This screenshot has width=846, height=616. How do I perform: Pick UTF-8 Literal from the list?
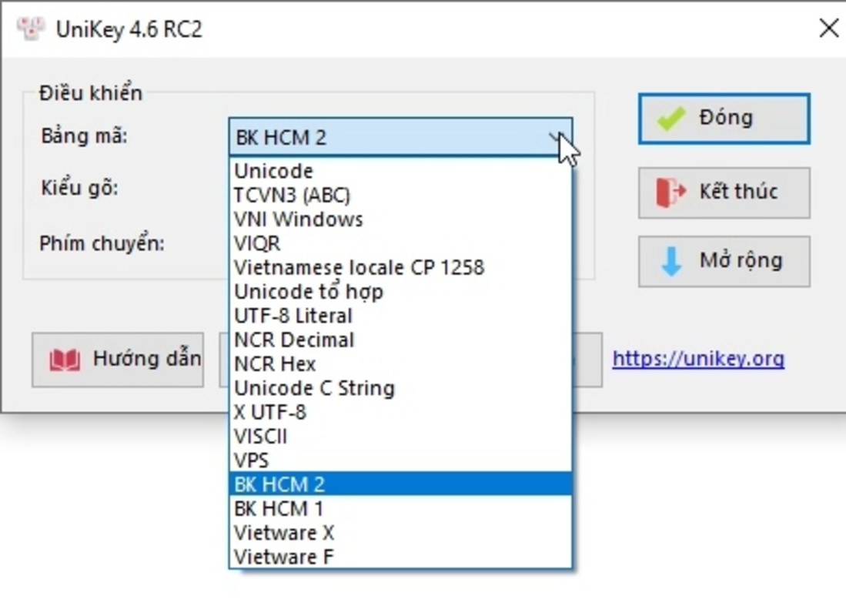click(400, 316)
